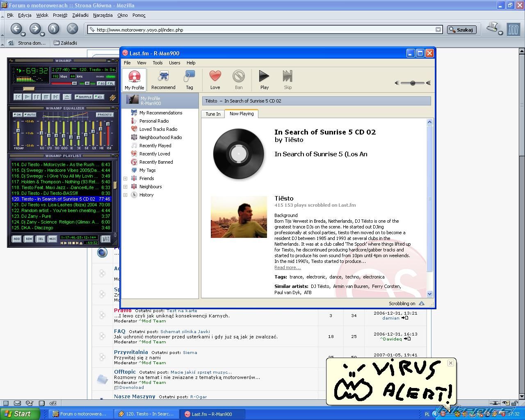Screen dimensions: 525x420
Task: Reload the page in Mozilla browser
Action: (54, 29)
